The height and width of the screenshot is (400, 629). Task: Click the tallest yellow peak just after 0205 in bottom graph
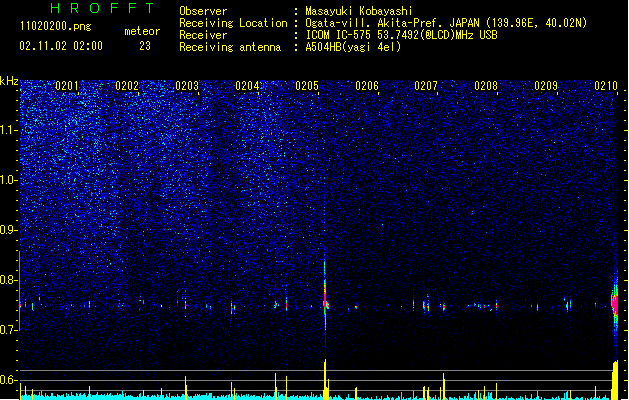325,379
